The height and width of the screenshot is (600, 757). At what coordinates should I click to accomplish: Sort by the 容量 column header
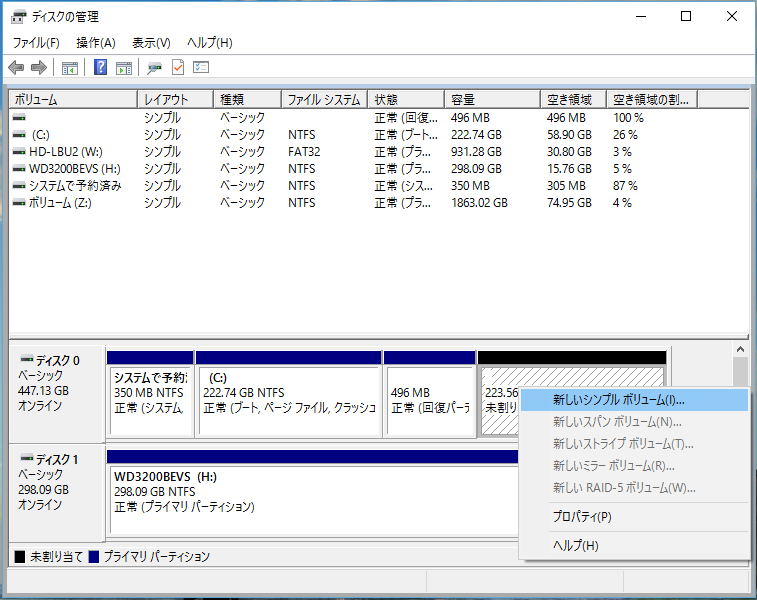tap(492, 99)
